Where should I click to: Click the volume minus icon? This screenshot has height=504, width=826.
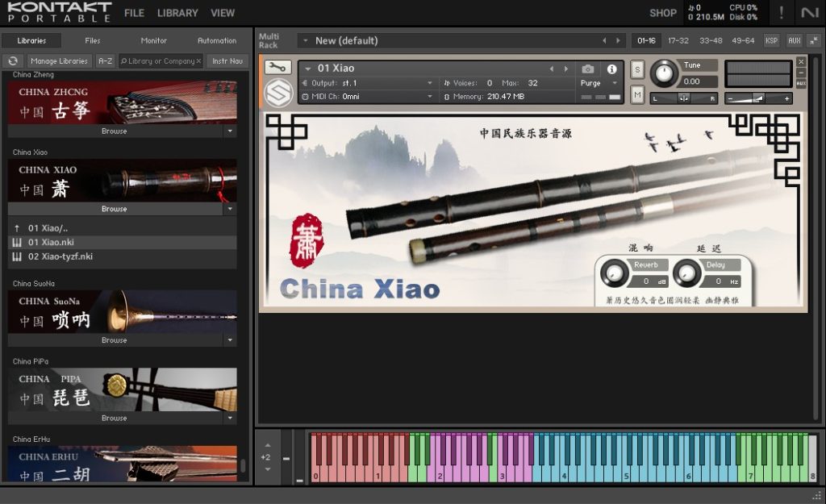731,98
